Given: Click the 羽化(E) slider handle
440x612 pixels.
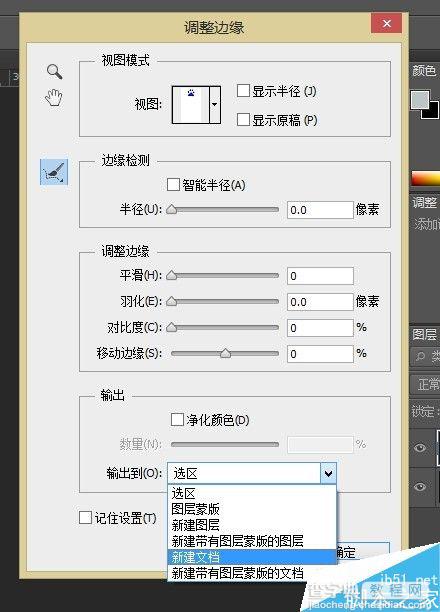Looking at the screenshot, I should [x=171, y=301].
